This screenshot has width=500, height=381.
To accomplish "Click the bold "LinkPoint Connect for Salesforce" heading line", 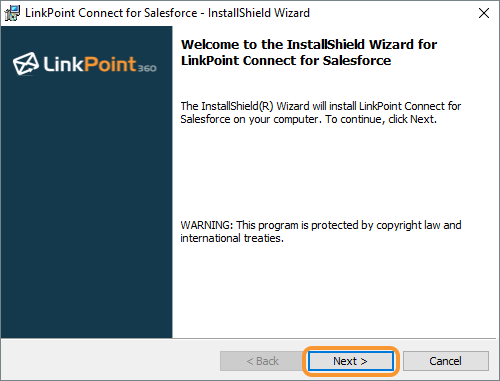I will click(286, 61).
